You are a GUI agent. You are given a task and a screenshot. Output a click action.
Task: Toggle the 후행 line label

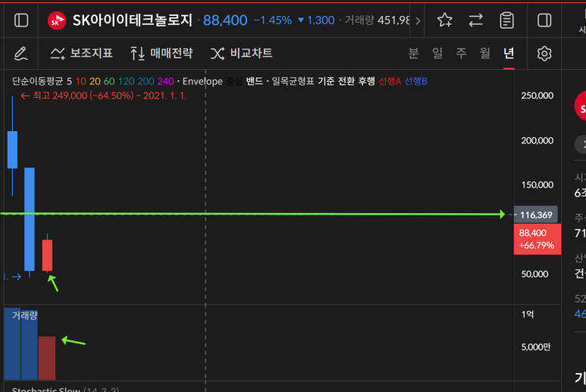pos(366,81)
